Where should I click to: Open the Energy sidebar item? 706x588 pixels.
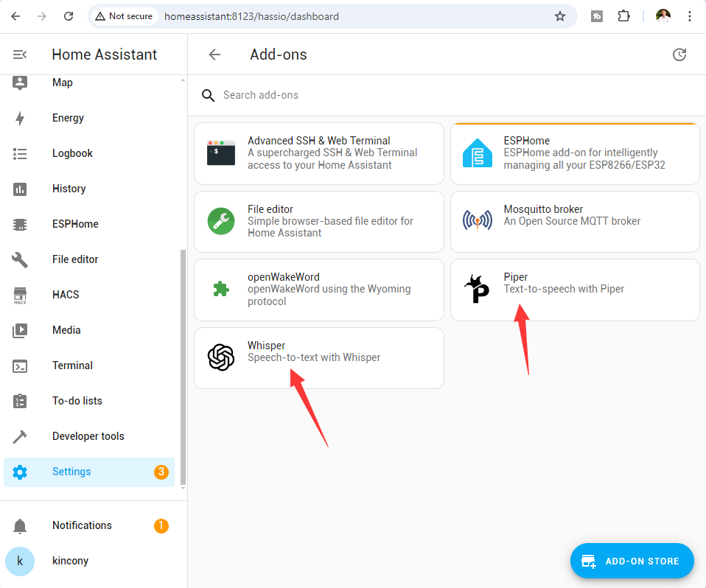pyautogui.click(x=68, y=118)
